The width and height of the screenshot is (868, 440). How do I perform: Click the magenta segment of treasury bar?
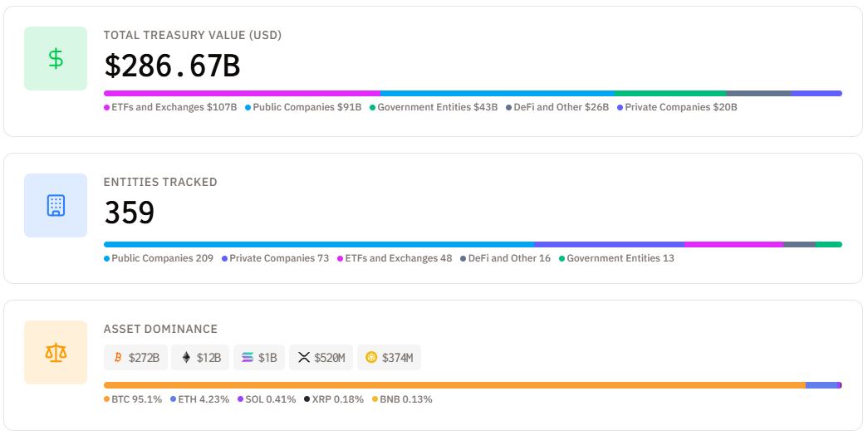click(241, 93)
